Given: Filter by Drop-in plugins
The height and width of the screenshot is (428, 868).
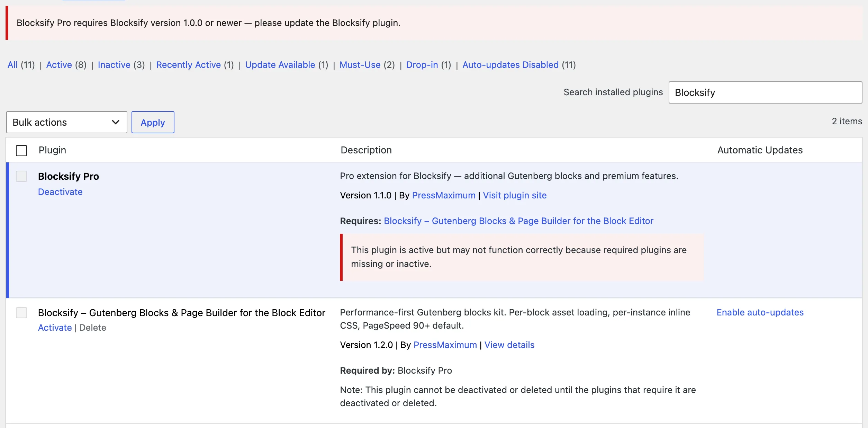Looking at the screenshot, I should [x=422, y=65].
